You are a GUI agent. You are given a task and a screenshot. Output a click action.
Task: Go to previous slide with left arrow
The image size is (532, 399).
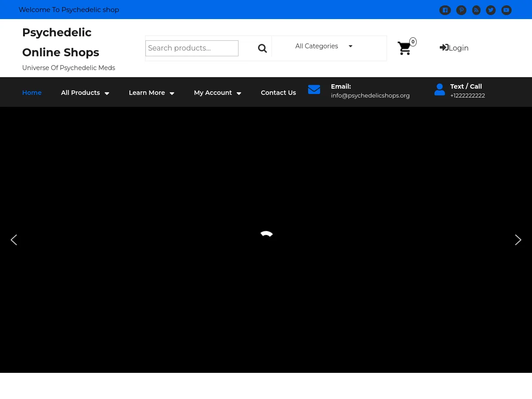(14, 240)
